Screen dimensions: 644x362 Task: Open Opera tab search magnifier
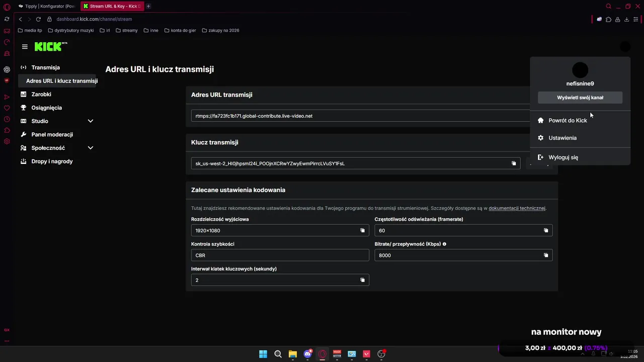click(608, 7)
